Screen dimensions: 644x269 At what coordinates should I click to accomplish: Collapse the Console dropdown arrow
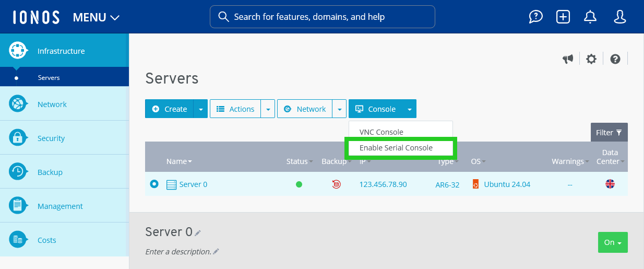[410, 109]
